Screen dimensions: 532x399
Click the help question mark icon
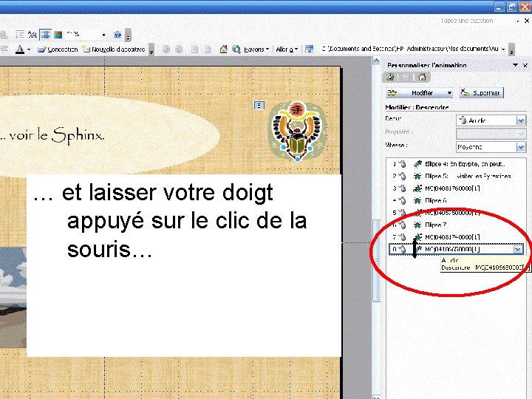(x=117, y=35)
